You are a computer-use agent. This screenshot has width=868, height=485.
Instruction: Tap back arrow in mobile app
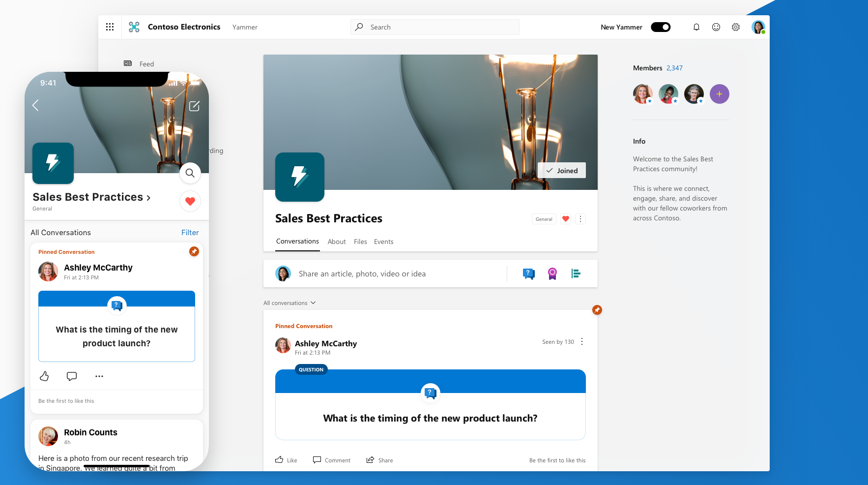(x=35, y=105)
